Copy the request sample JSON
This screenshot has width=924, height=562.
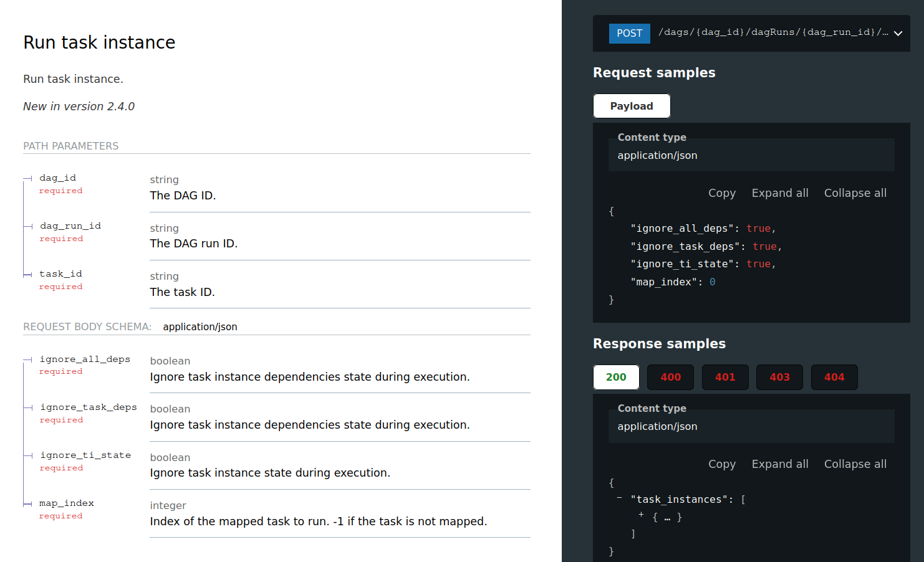721,193
